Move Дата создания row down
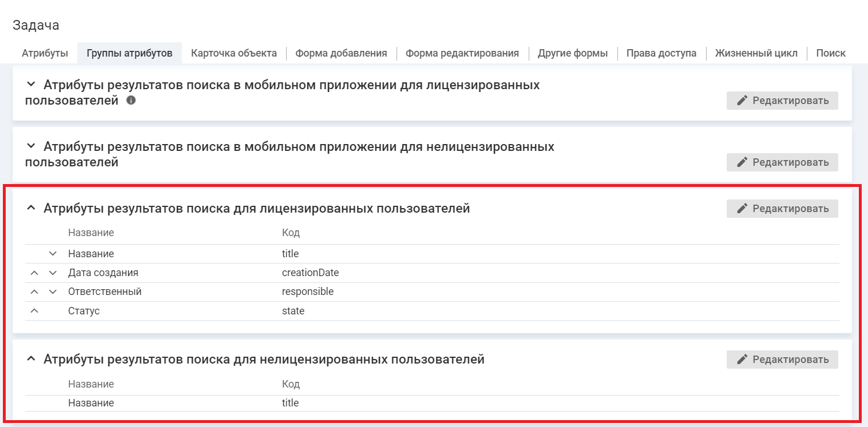Image resolution: width=868 pixels, height=427 pixels. tap(53, 273)
